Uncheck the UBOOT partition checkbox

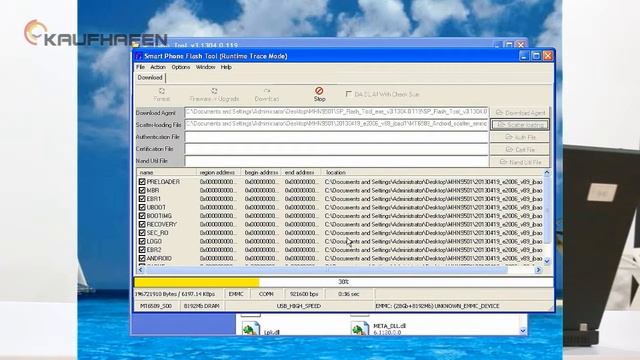click(x=142, y=207)
